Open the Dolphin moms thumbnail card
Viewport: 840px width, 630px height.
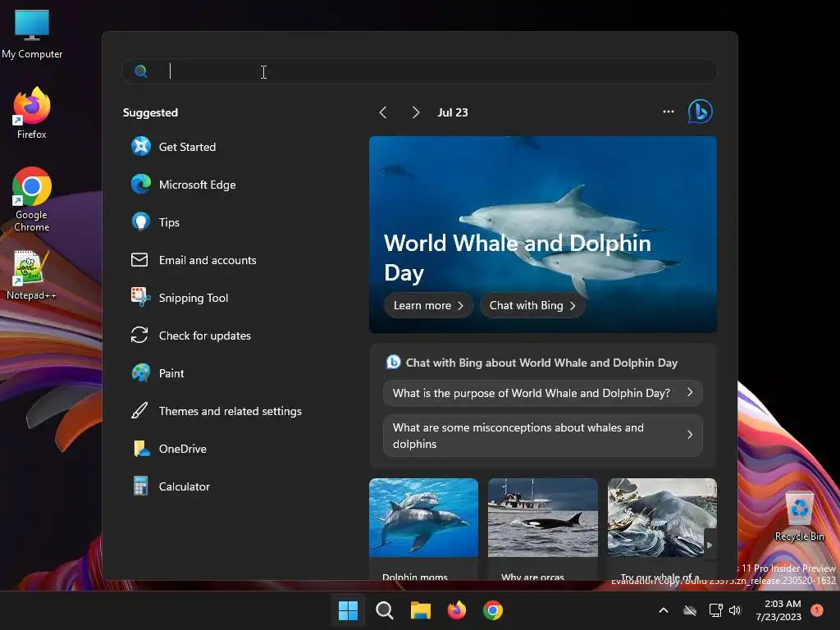point(423,529)
